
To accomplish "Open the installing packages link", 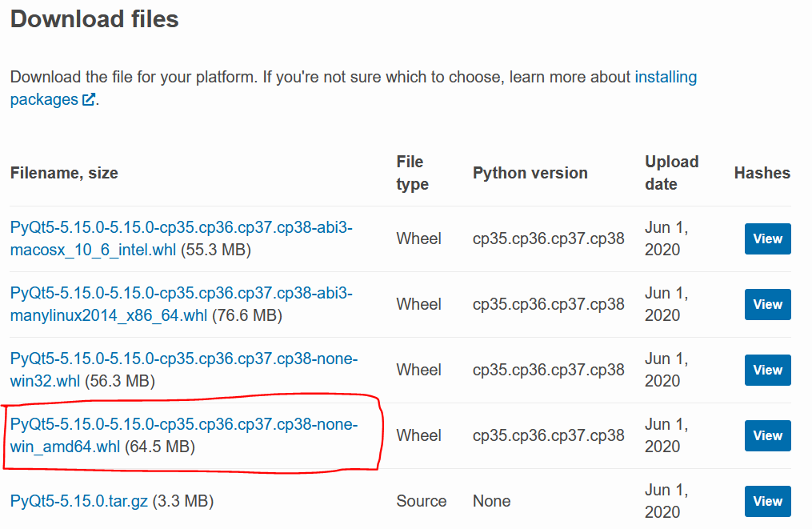I will [x=665, y=77].
